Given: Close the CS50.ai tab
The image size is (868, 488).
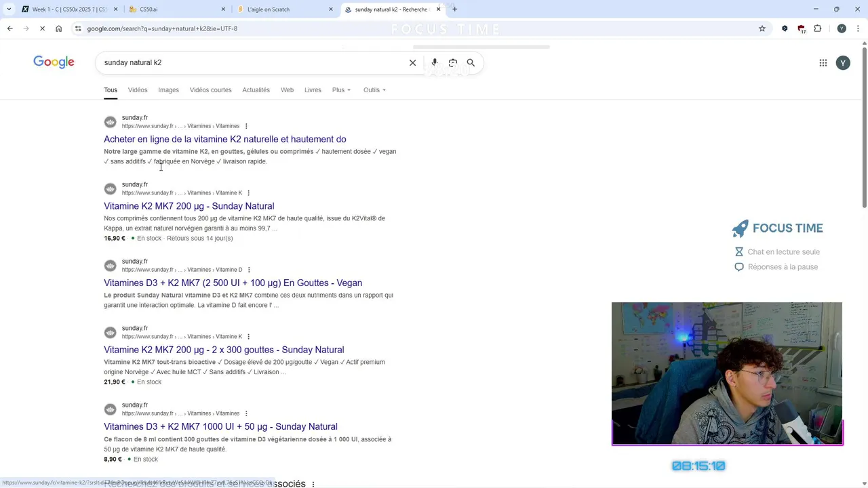Looking at the screenshot, I should pos(224,9).
